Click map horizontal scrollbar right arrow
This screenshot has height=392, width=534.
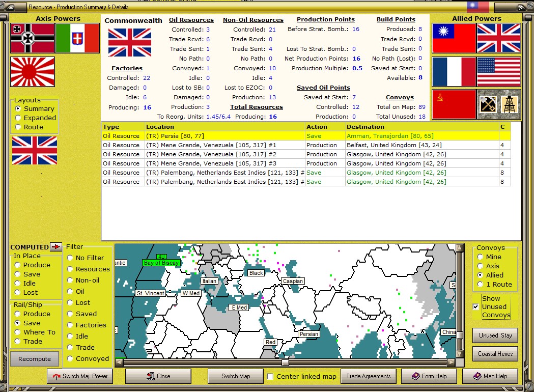point(451,362)
